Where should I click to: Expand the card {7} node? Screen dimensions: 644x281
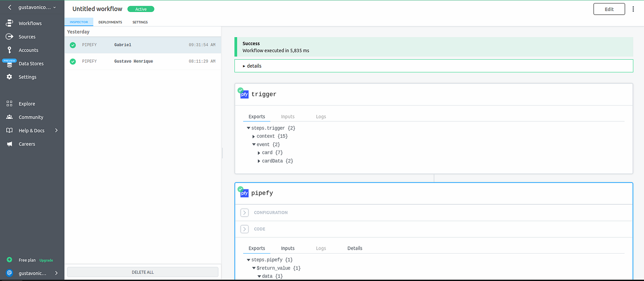(259, 153)
